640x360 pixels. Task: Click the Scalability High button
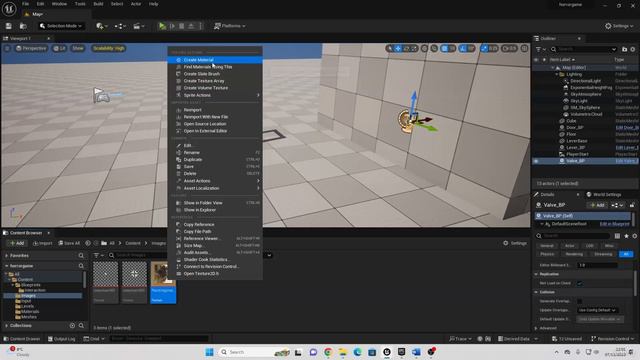109,48
